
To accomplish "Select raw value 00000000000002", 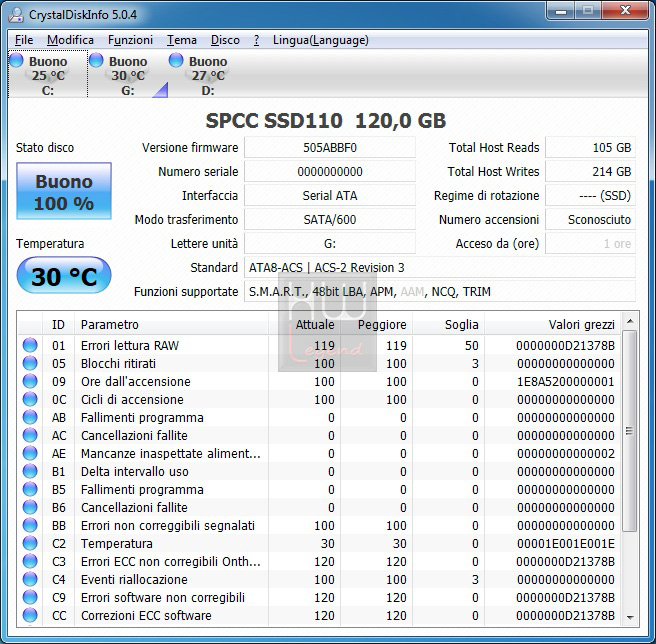I will pos(566,454).
